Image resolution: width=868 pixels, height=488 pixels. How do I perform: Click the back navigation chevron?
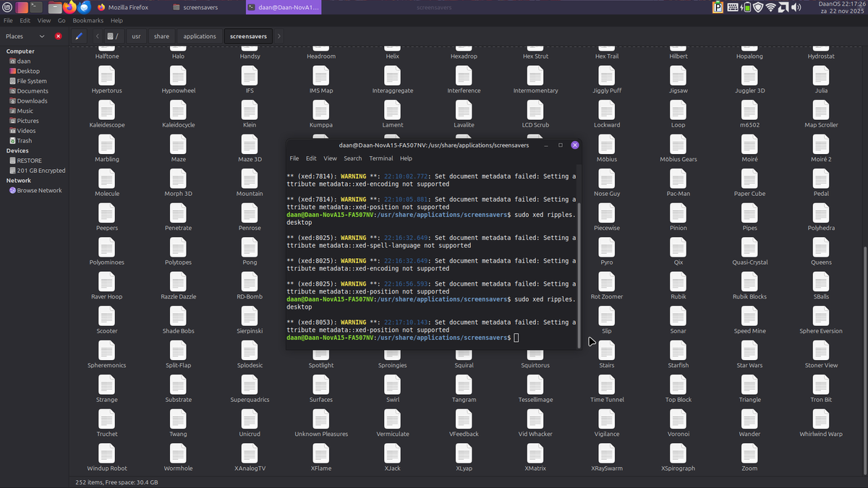[x=97, y=35]
